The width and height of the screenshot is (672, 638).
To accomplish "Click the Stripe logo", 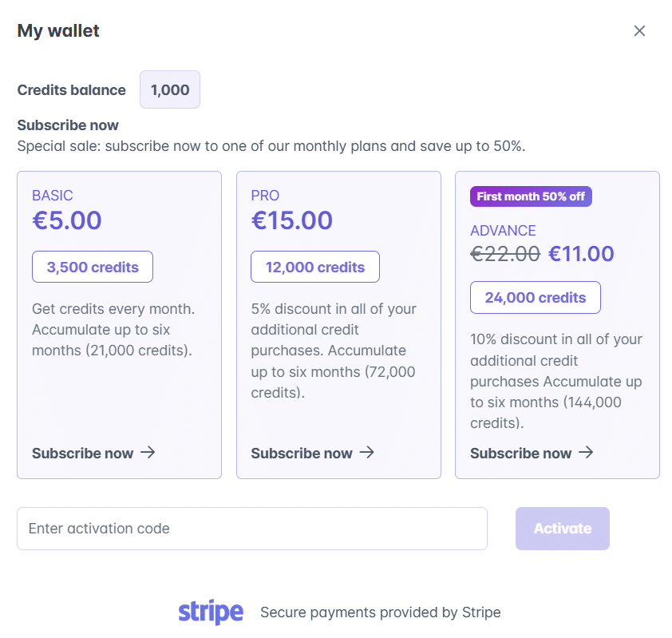I will (x=210, y=612).
